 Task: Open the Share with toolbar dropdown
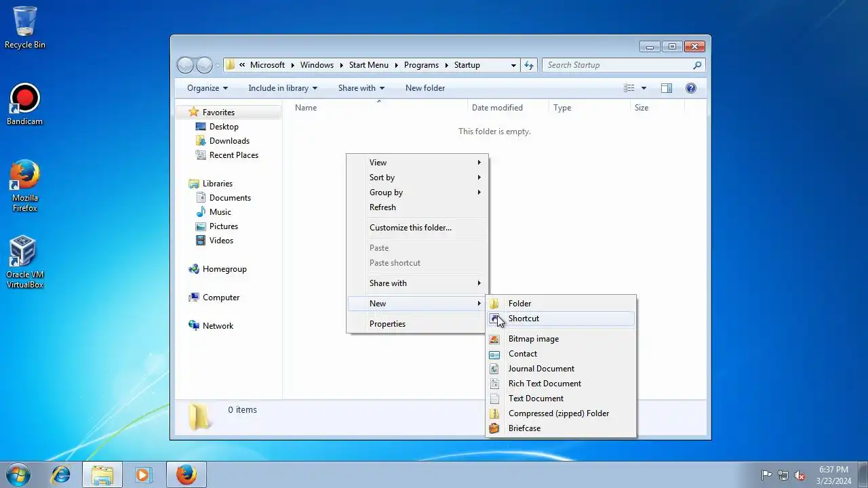(361, 88)
